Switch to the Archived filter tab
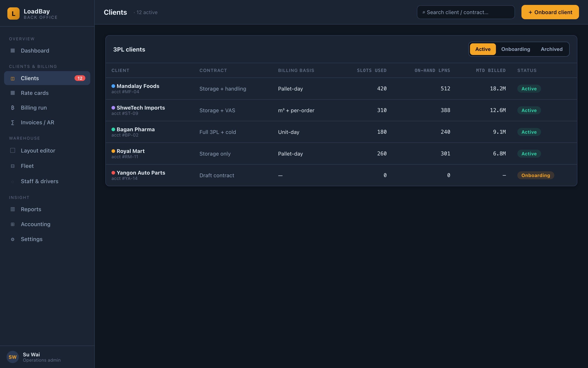The height and width of the screenshot is (368, 588). [551, 49]
